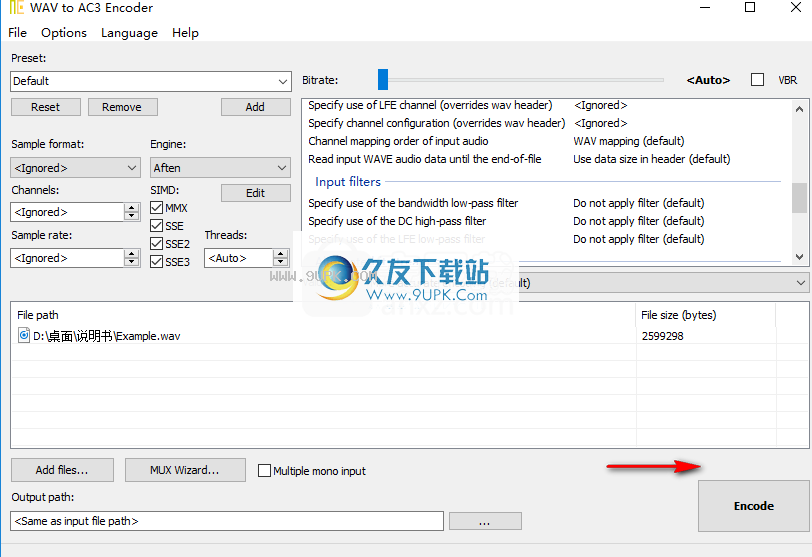The height and width of the screenshot is (557, 812).
Task: Click the Remove preset button
Action: pos(122,107)
